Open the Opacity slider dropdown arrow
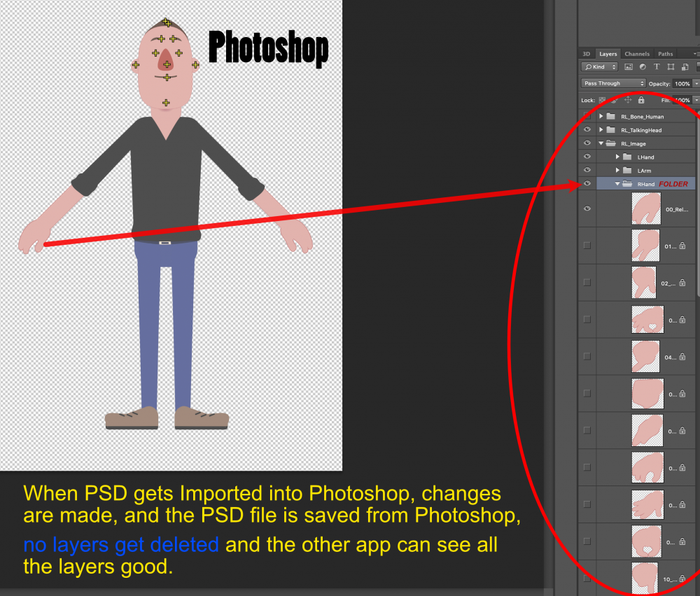Viewport: 700px width, 596px height. coord(696,83)
